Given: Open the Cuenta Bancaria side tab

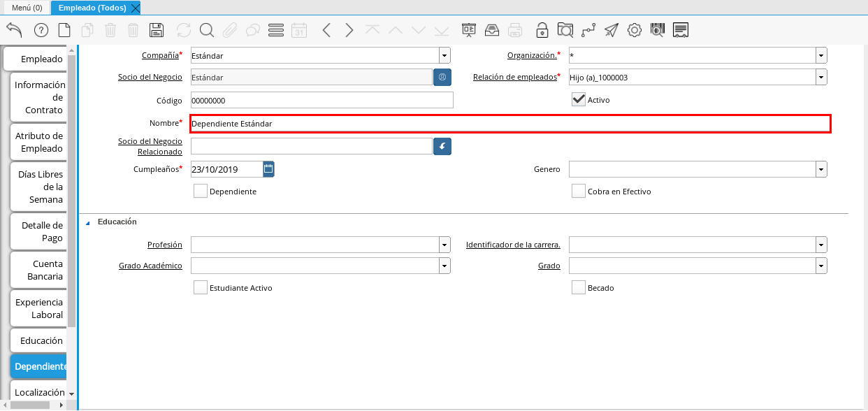Looking at the screenshot, I should pyautogui.click(x=39, y=270).
